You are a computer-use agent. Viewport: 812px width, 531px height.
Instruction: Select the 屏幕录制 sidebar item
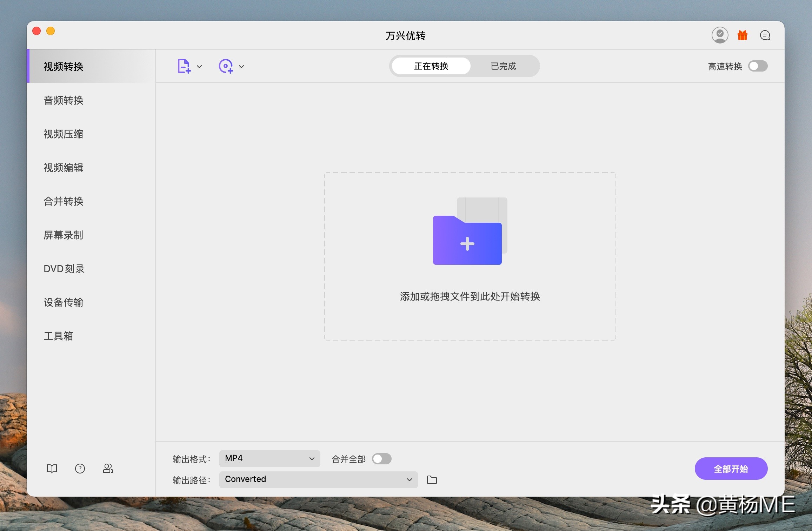coord(63,235)
